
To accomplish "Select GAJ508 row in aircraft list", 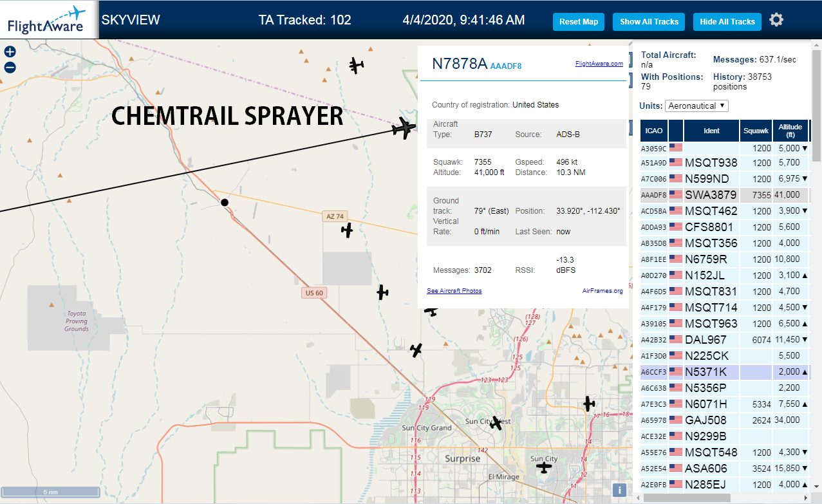I will click(x=724, y=420).
